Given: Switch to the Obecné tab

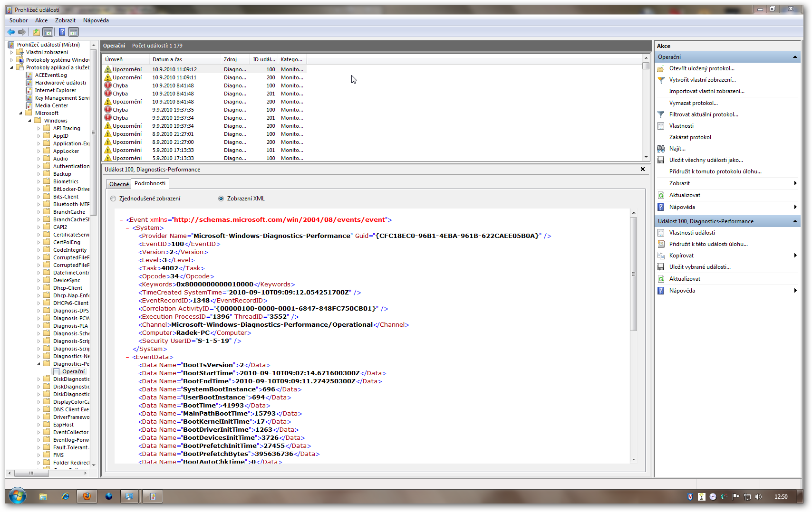Looking at the screenshot, I should (x=119, y=184).
